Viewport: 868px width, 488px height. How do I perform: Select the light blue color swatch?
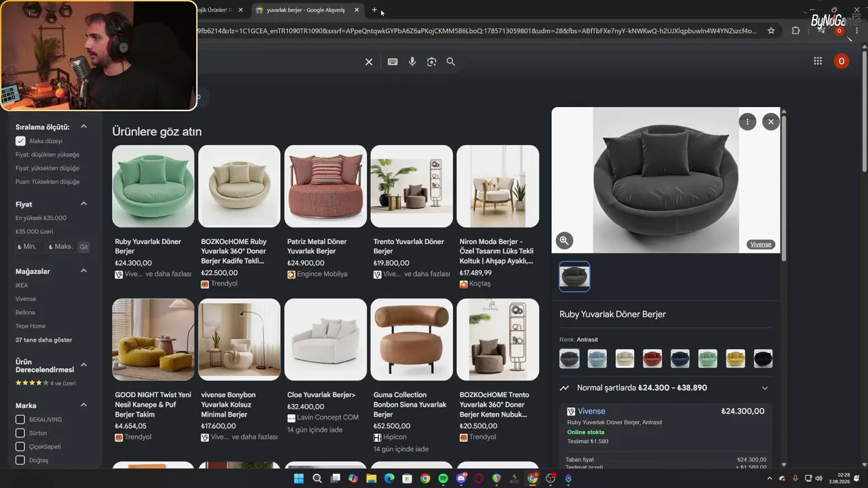(x=597, y=359)
